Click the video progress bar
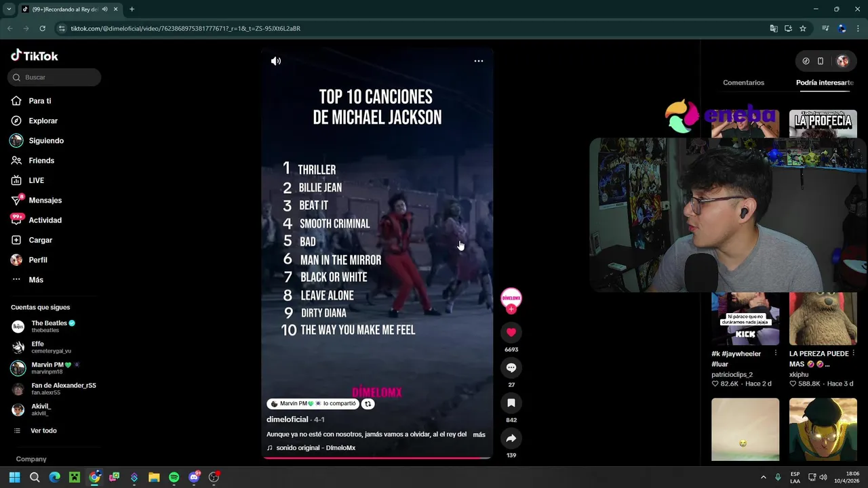This screenshot has width=868, height=488. tap(377, 458)
